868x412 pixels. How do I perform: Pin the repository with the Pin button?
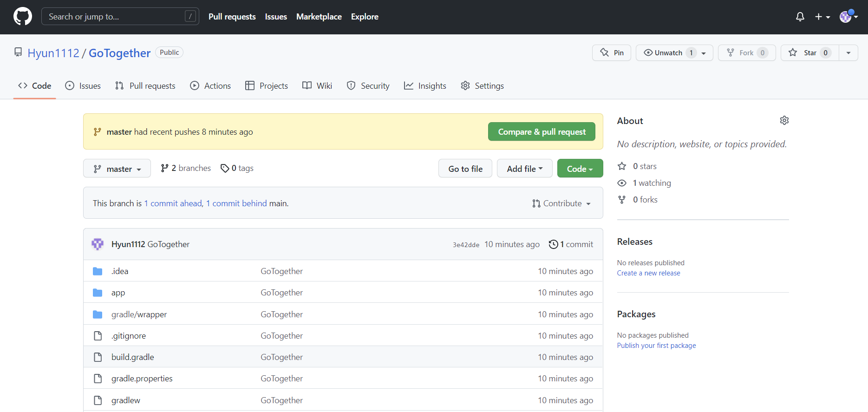(612, 53)
